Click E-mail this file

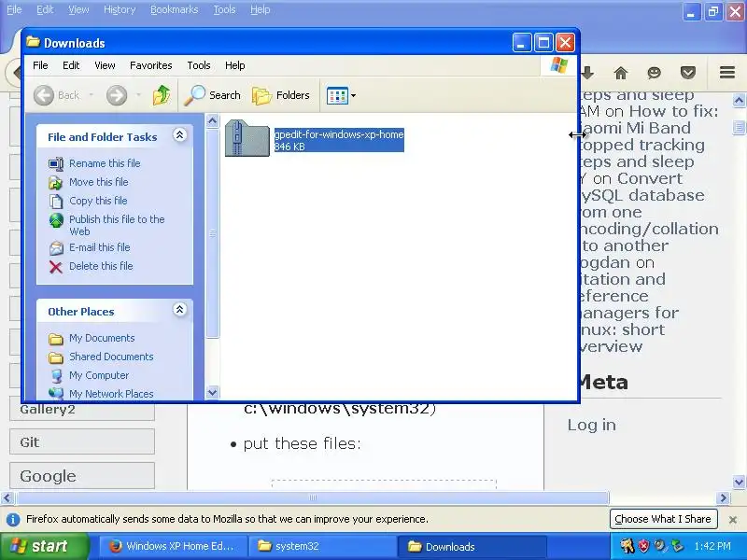click(x=100, y=247)
